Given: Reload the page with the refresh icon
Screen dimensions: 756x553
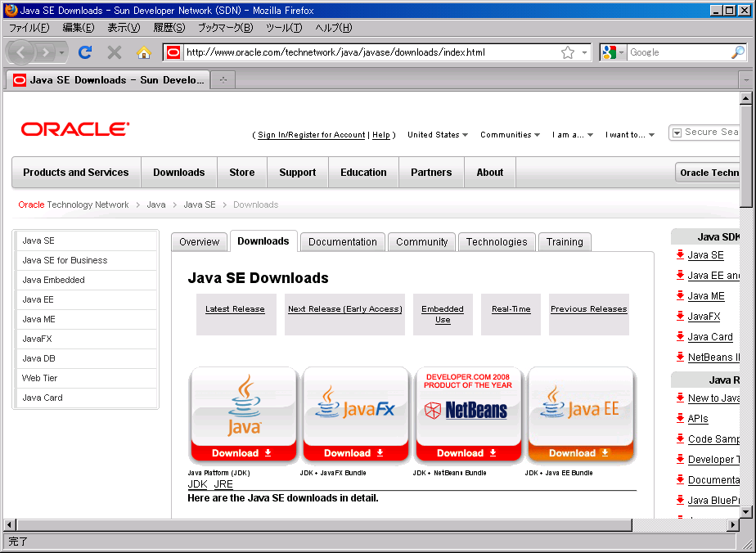Looking at the screenshot, I should pyautogui.click(x=85, y=52).
